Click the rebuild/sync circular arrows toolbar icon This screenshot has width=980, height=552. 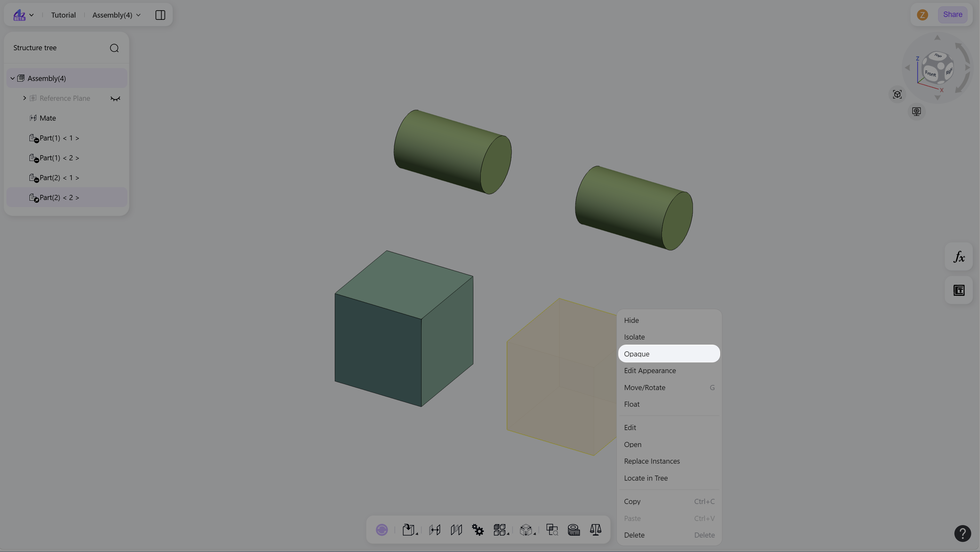coord(382,530)
